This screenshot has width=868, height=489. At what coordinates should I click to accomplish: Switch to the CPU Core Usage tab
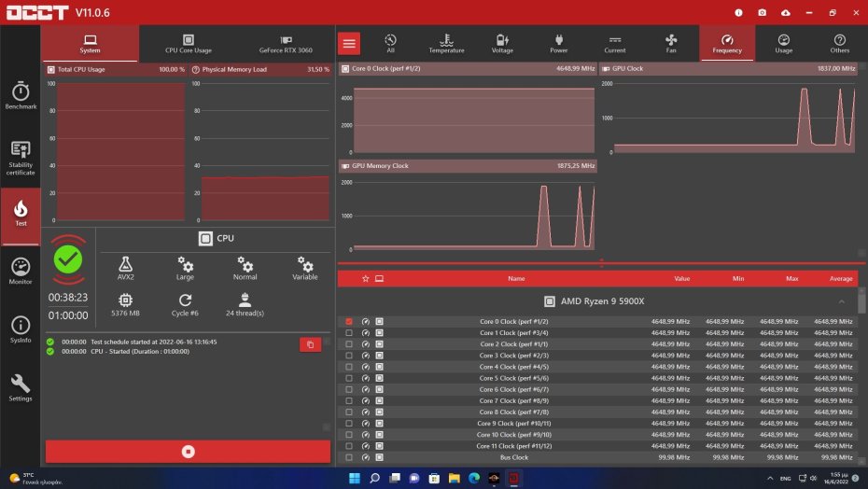coord(189,43)
